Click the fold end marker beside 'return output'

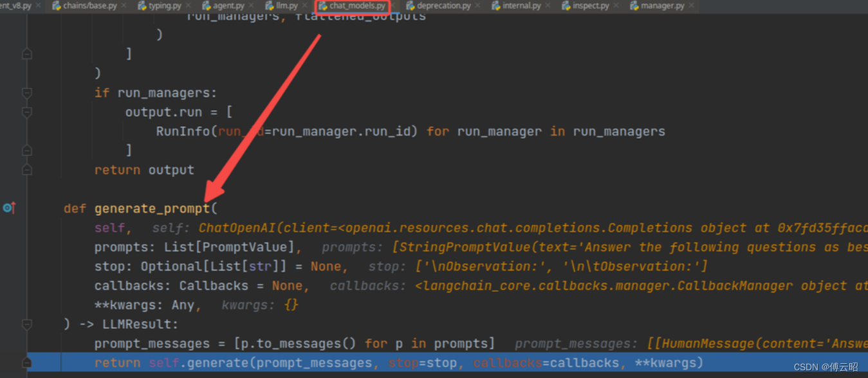[x=27, y=170]
